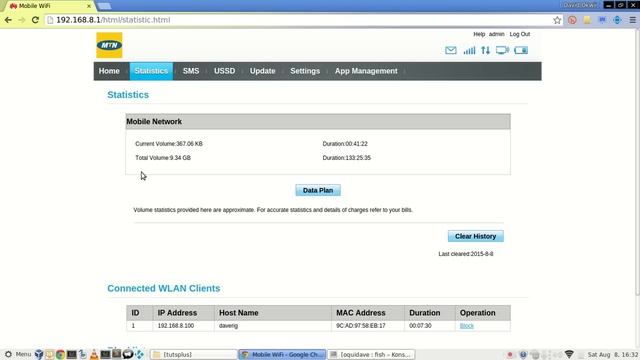This screenshot has width=640, height=360.
Task: Click the page vertical scrollbar
Action: 637,163
